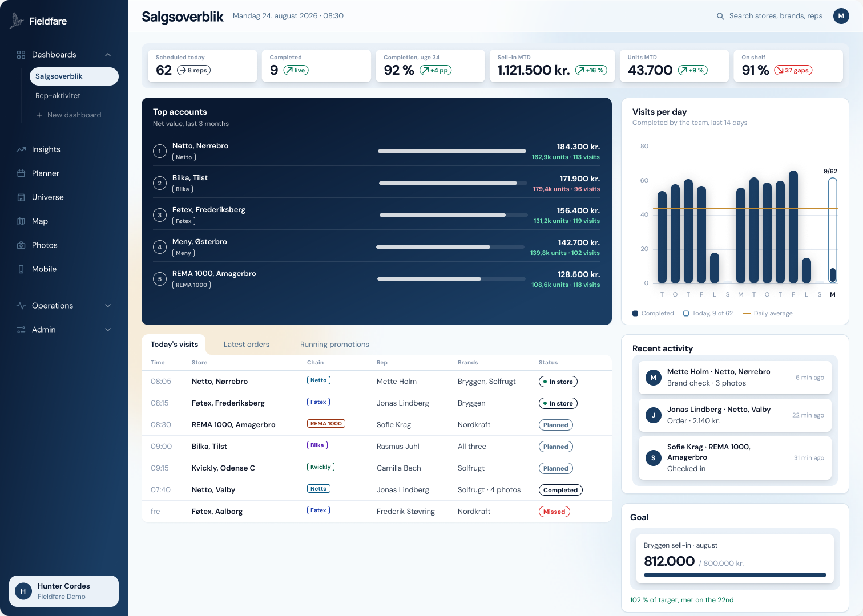The image size is (863, 616).
Task: Collapse the Dashboards section chevron
Action: [x=108, y=55]
